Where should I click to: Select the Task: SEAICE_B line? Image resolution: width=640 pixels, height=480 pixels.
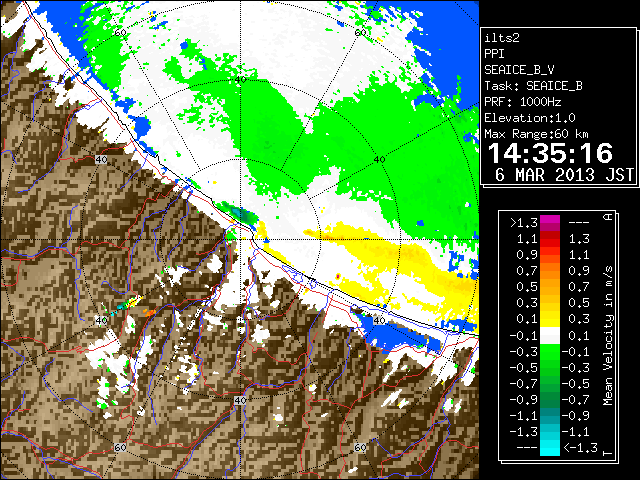(533, 86)
